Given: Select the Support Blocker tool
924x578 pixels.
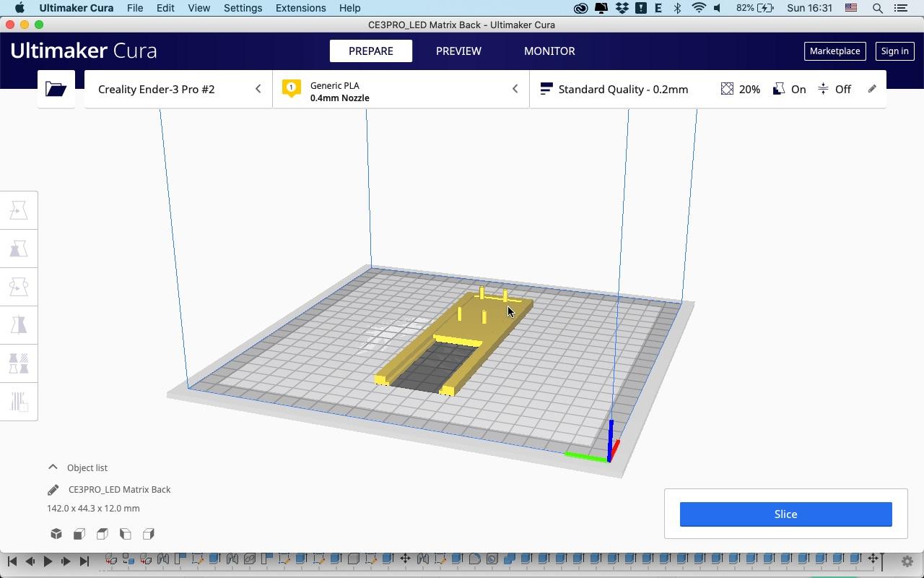Looking at the screenshot, I should pyautogui.click(x=19, y=402).
